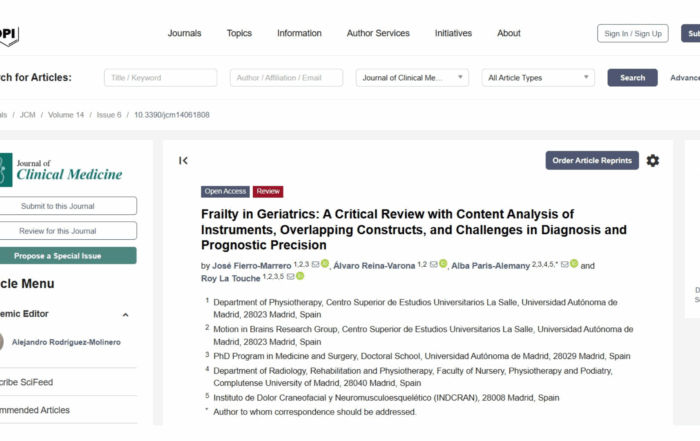The height and width of the screenshot is (441, 700).
Task: Click the Search button
Action: [632, 78]
